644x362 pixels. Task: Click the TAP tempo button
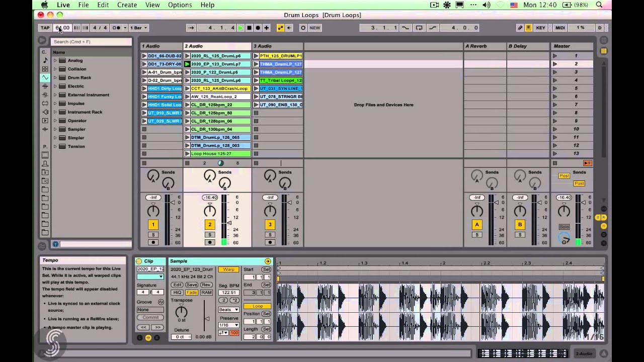click(45, 28)
